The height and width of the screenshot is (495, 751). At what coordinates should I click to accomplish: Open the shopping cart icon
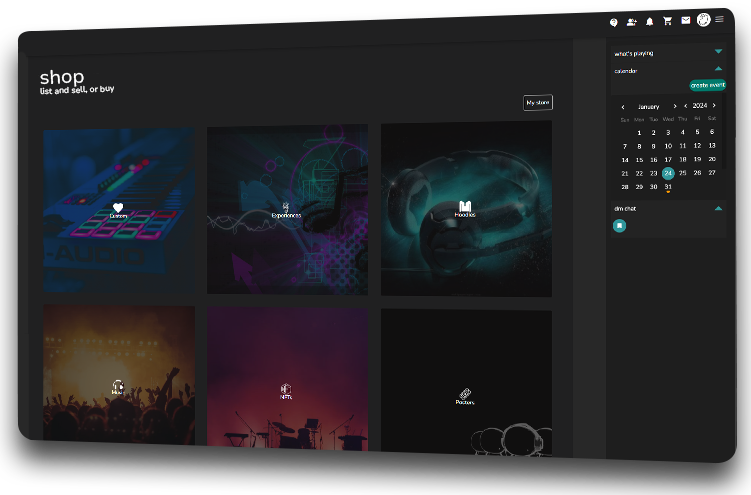(667, 21)
